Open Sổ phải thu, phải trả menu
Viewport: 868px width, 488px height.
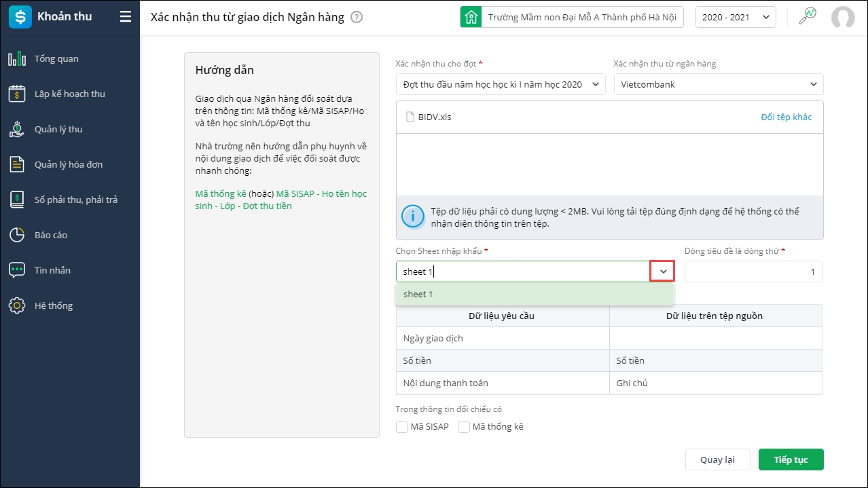76,200
